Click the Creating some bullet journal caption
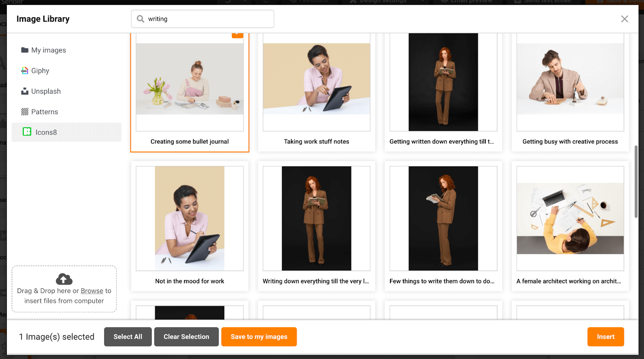The image size is (644, 359). point(190,141)
